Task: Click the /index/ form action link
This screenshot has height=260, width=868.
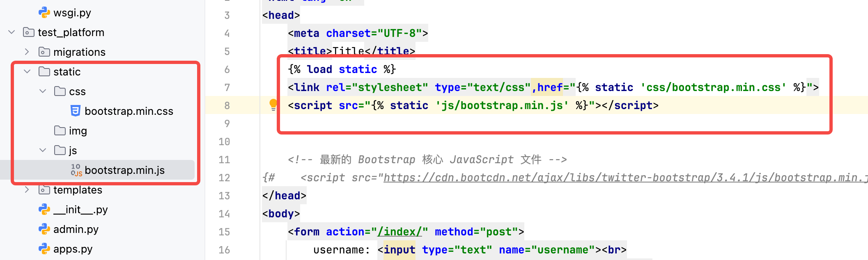Action: point(400,232)
